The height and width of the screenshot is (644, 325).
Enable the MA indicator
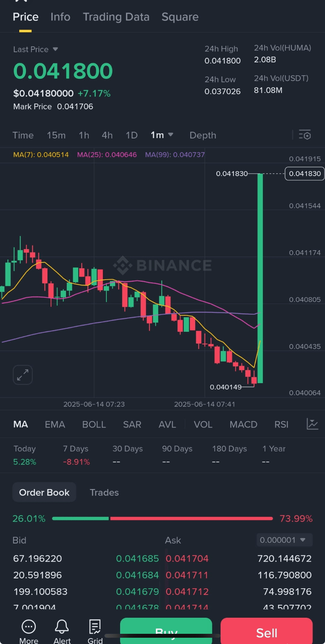tap(20, 424)
